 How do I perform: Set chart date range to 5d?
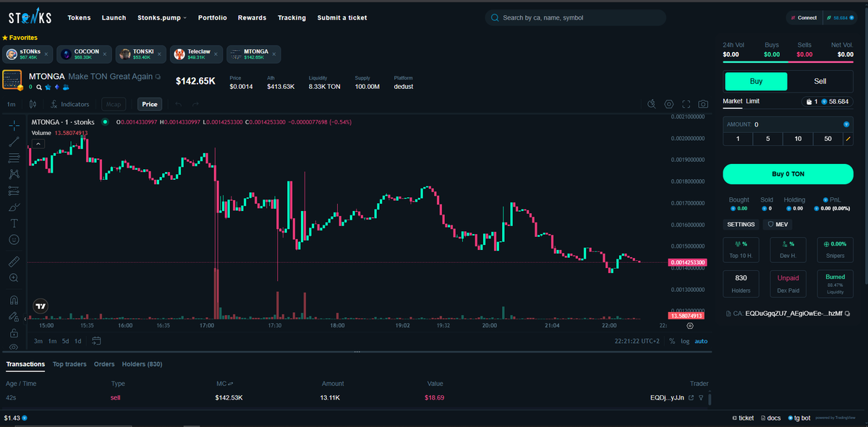pos(66,341)
